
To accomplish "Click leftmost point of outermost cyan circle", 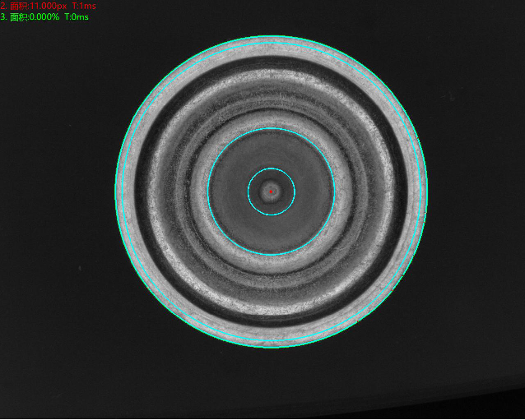I will [x=115, y=192].
